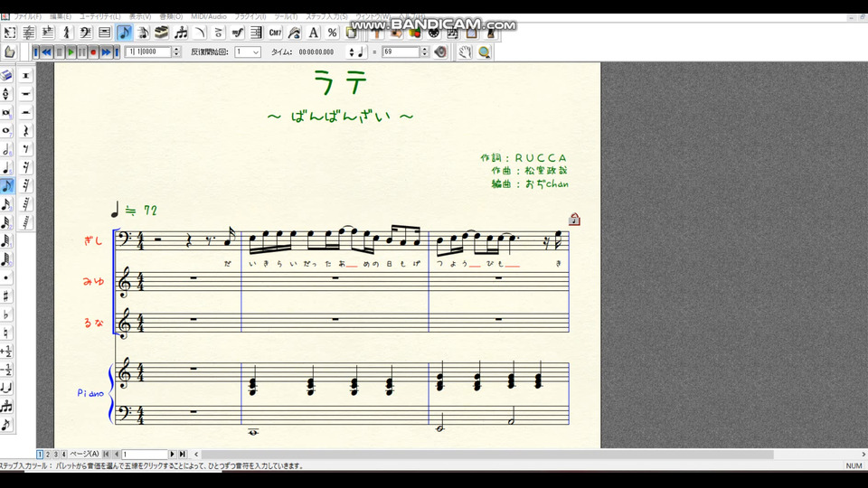Open the Edit menu

pos(61,16)
